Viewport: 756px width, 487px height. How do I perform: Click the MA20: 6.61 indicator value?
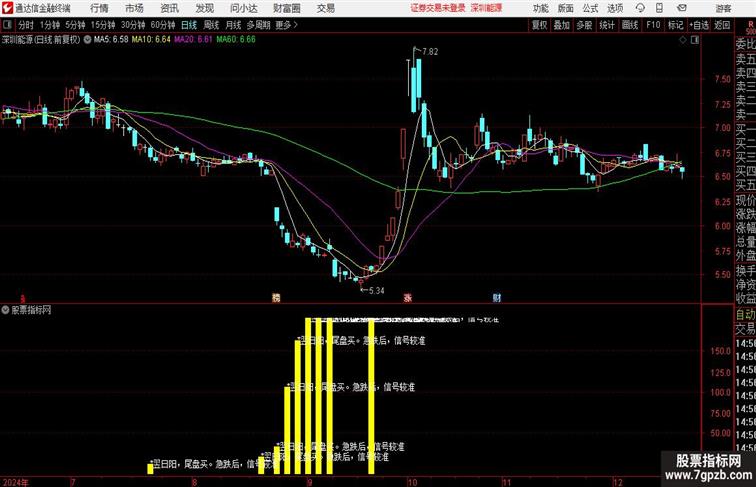(193, 40)
